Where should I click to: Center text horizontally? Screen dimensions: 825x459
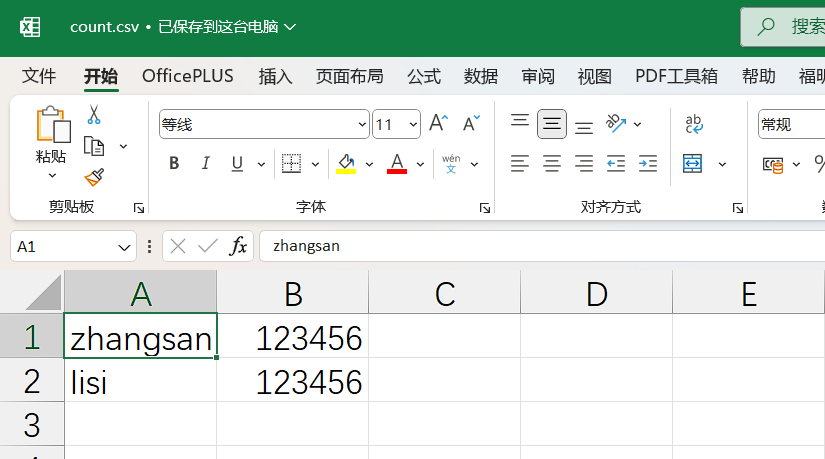[552, 164]
